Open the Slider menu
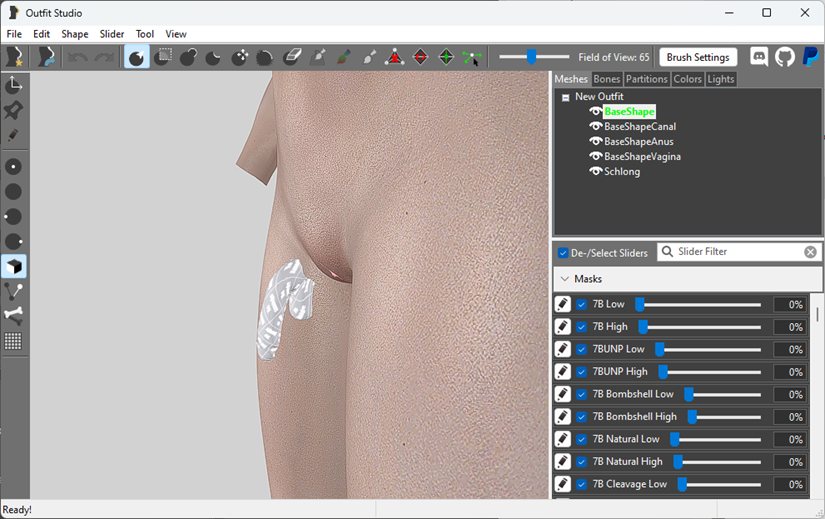 click(x=112, y=34)
